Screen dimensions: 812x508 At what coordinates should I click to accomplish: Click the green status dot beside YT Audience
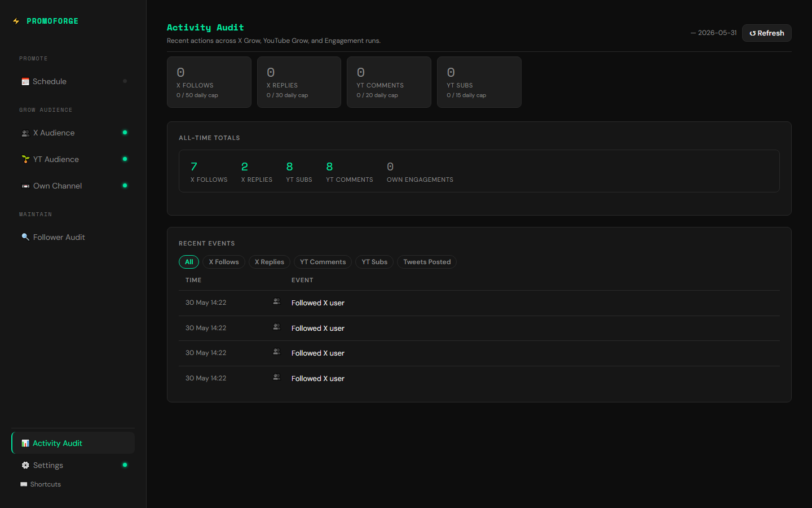click(125, 159)
